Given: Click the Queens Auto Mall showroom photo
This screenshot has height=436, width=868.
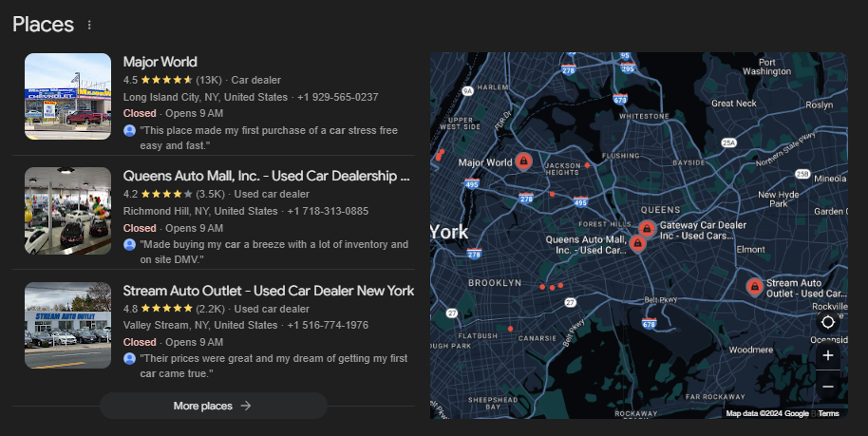Looking at the screenshot, I should point(67,211).
